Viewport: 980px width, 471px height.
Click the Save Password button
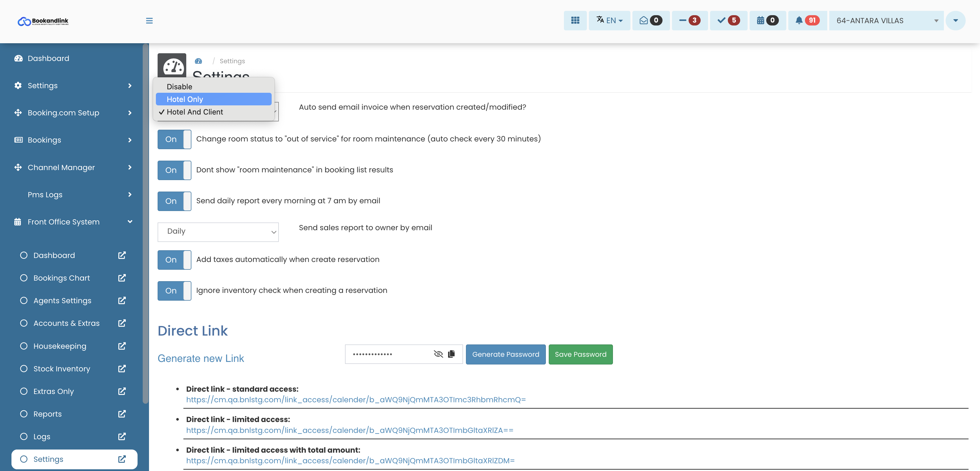[x=581, y=354]
